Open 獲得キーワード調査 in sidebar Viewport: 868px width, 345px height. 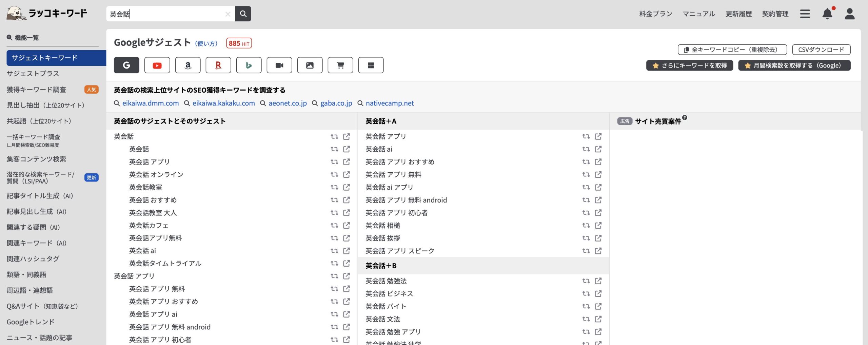(36, 90)
